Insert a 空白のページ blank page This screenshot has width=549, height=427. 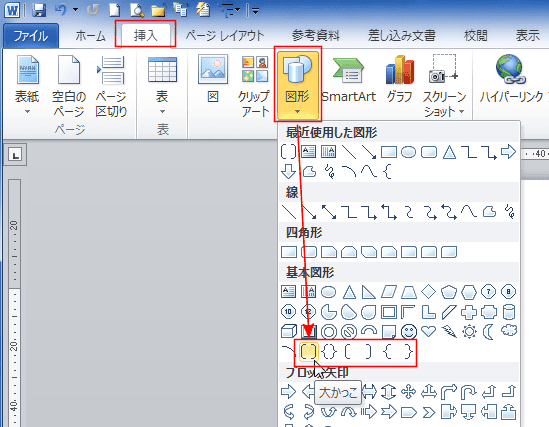tap(69, 86)
